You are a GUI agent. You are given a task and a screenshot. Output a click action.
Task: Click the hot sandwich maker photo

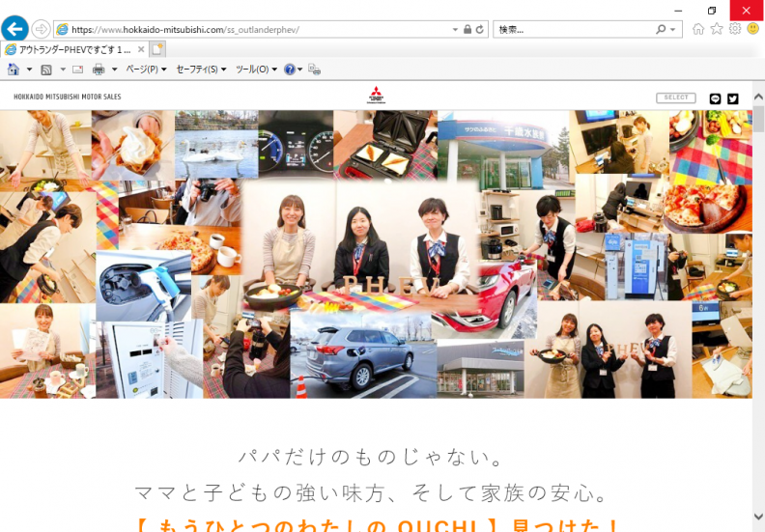point(385,144)
